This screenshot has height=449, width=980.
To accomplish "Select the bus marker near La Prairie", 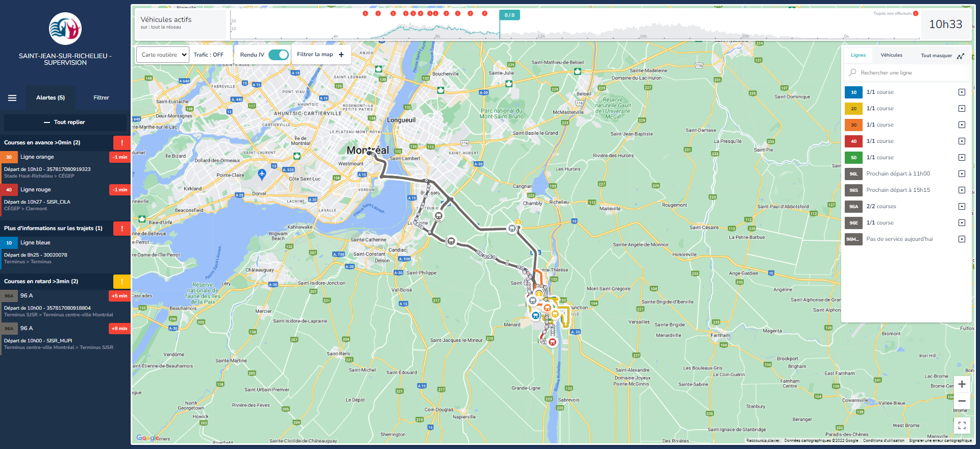I will 451,241.
